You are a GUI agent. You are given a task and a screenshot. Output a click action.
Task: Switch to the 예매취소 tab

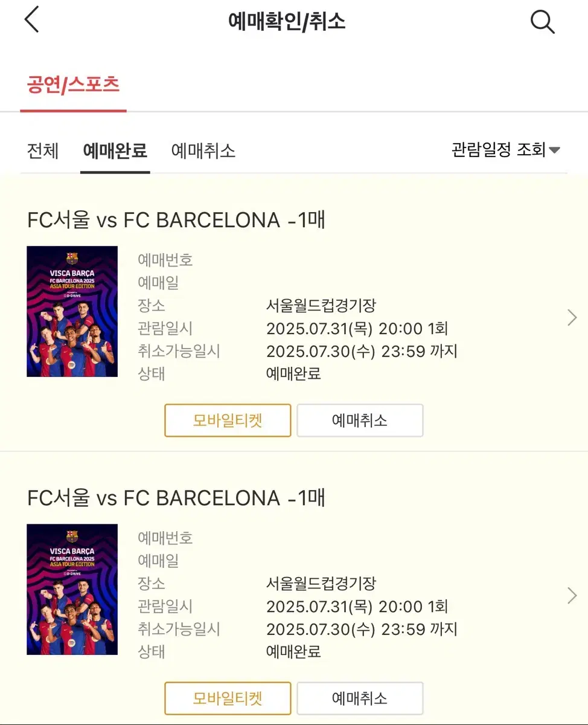(x=203, y=150)
